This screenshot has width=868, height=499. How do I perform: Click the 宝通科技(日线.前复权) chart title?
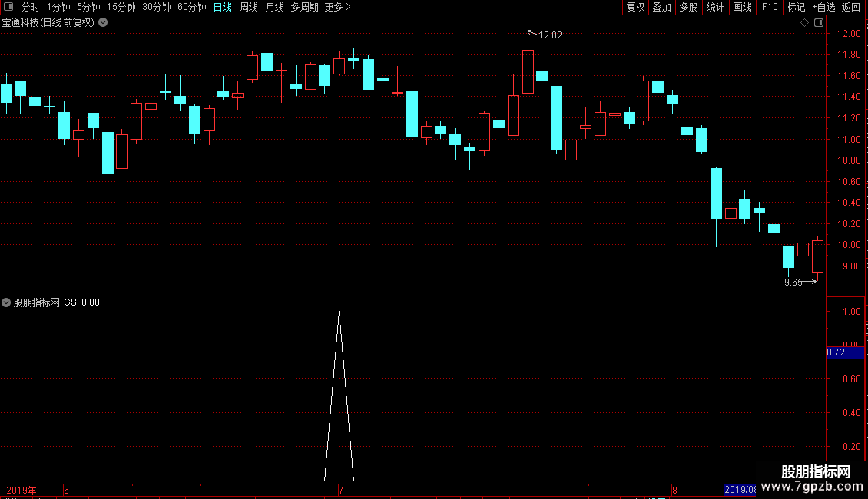click(x=48, y=23)
